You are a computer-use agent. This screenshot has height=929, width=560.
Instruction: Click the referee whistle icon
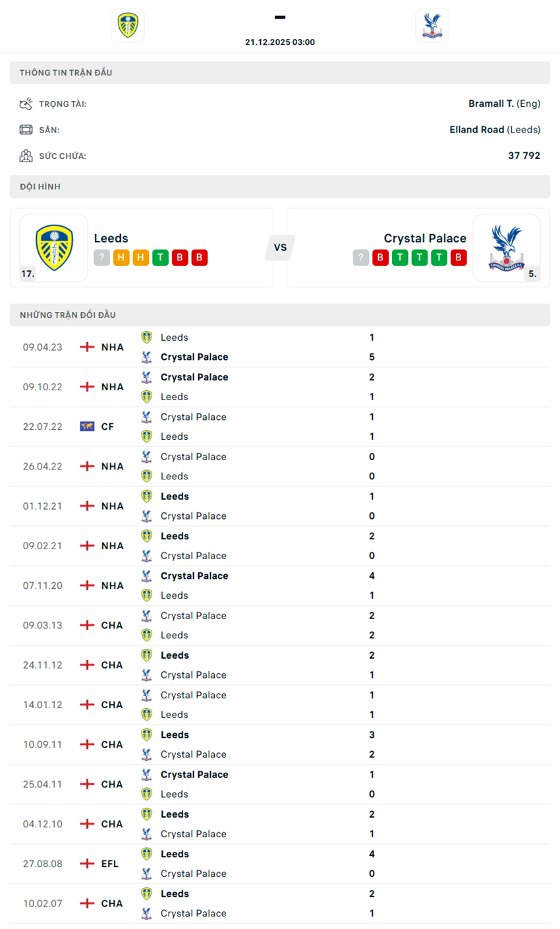[x=27, y=103]
